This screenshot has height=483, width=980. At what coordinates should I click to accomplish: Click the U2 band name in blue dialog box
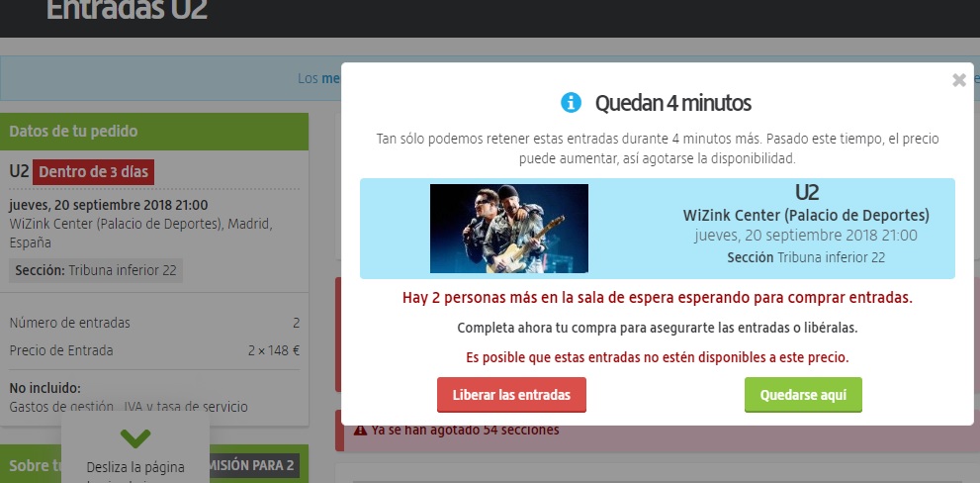coord(806,191)
